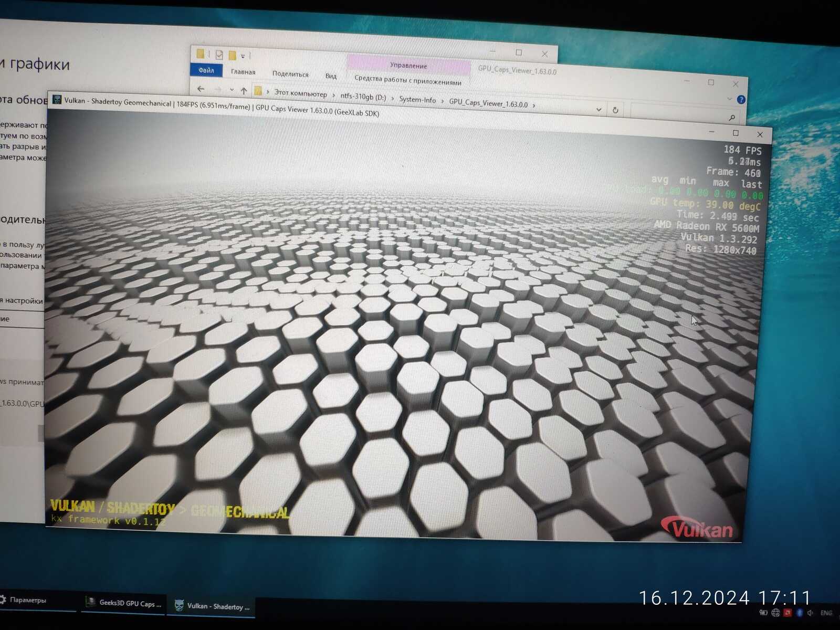Image resolution: width=840 pixels, height=630 pixels.
Task: Click the ENG language indicator
Action: [x=826, y=613]
